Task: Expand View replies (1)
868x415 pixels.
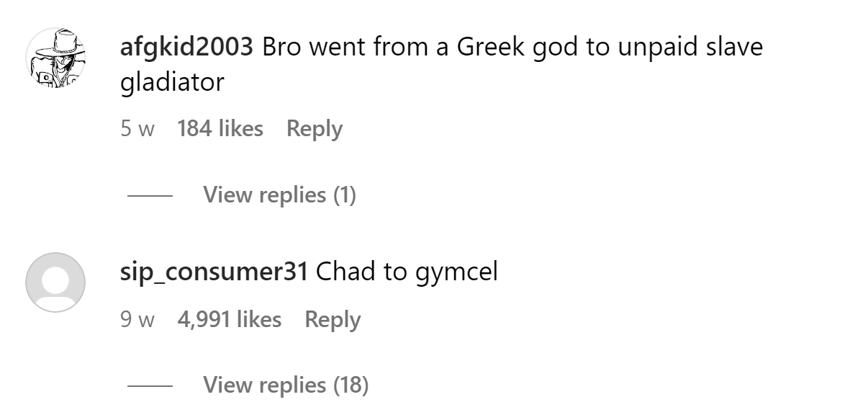Action: (279, 195)
